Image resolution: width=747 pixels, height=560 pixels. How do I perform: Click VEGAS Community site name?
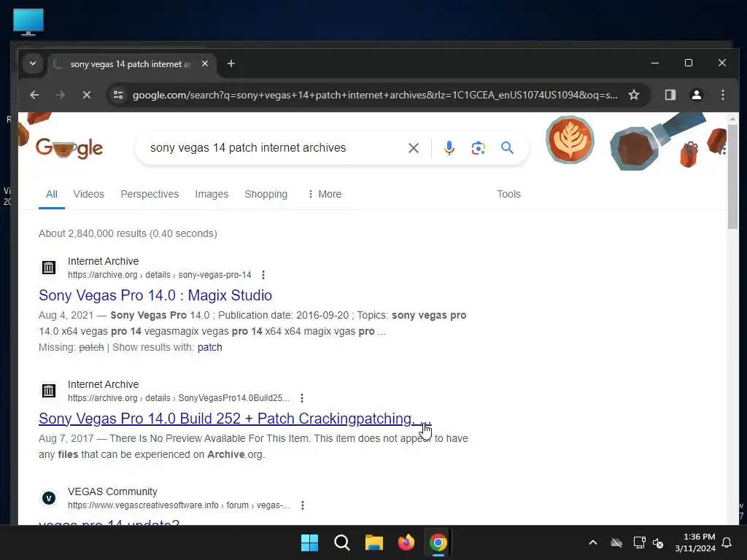pyautogui.click(x=112, y=491)
